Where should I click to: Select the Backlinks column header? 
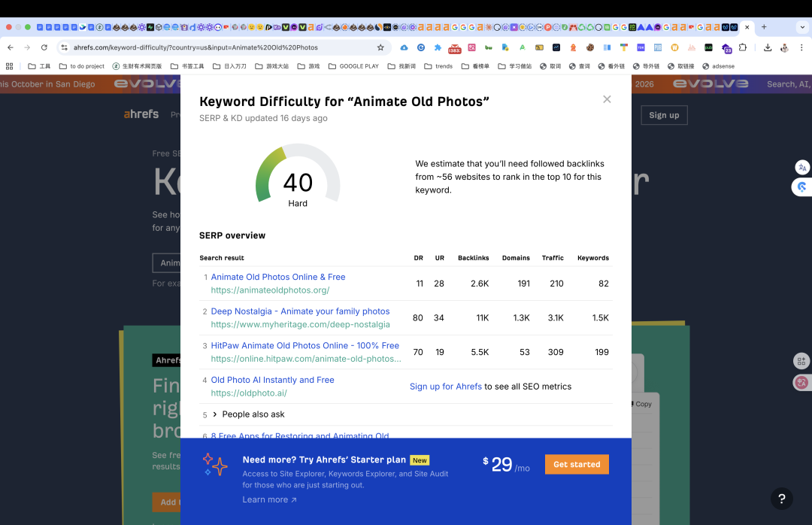coord(474,257)
